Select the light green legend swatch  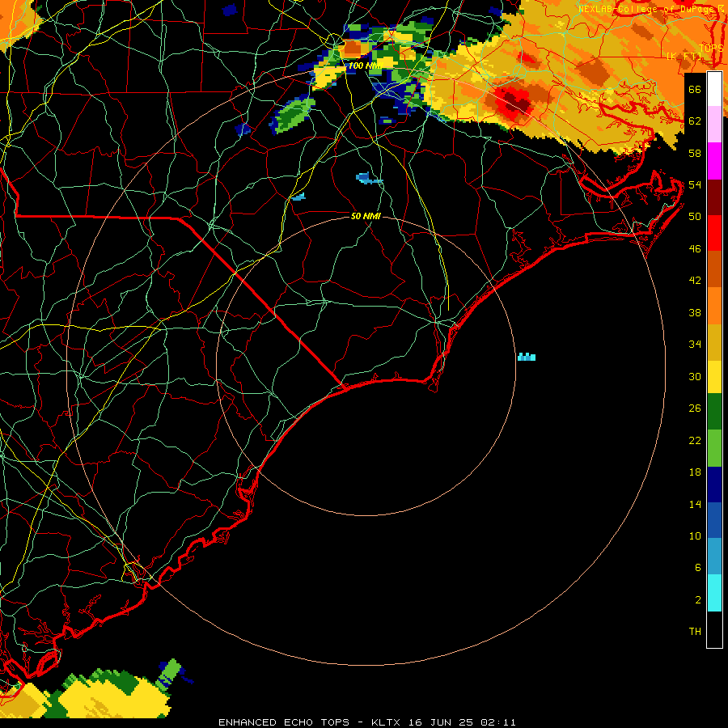tap(714, 448)
